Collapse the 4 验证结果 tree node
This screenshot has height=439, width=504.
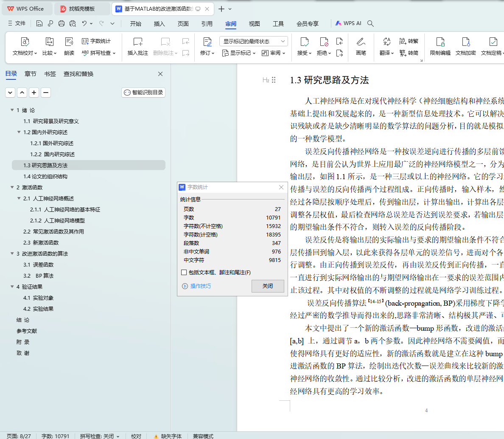[x=12, y=287]
